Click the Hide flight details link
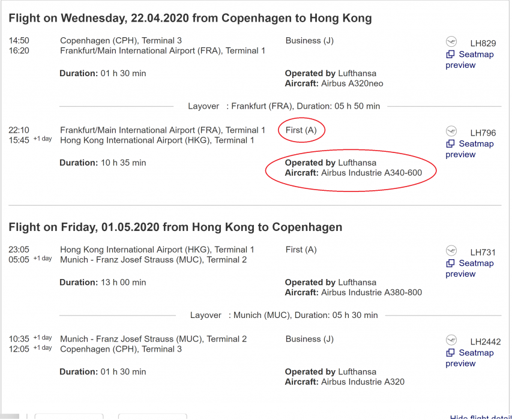The height and width of the screenshot is (420, 512). (480, 417)
